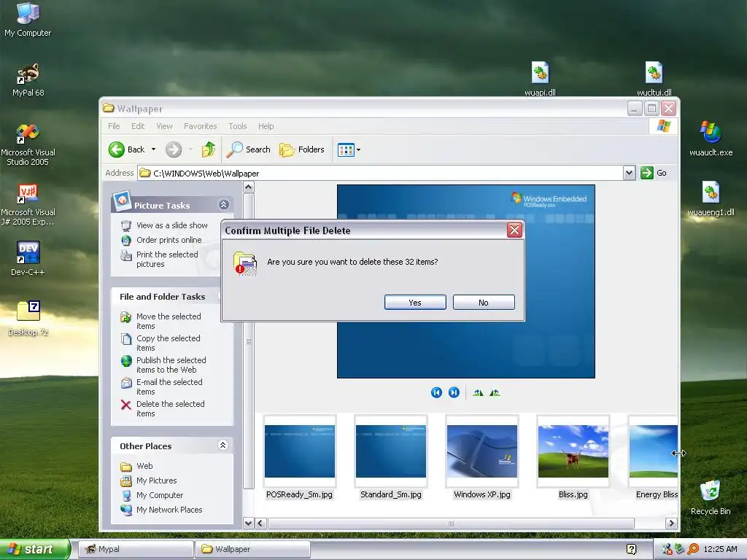
Task: Open My Network Places link
Action: coord(169,510)
